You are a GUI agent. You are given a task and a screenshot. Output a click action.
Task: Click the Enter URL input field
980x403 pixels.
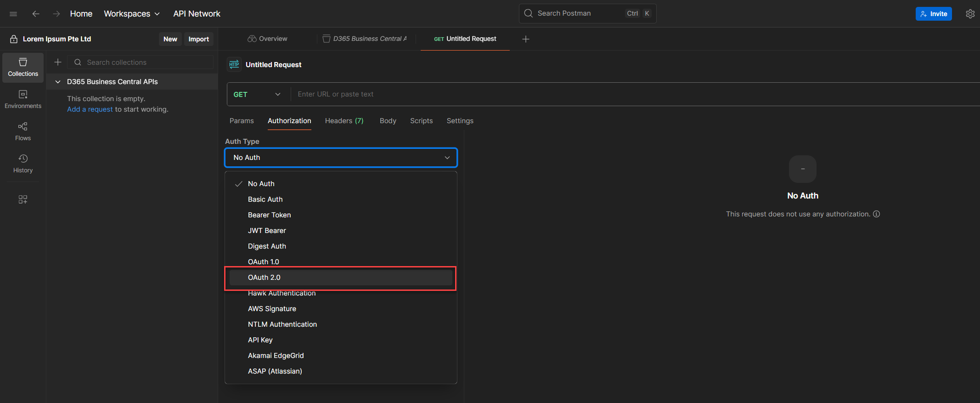[x=636, y=94]
